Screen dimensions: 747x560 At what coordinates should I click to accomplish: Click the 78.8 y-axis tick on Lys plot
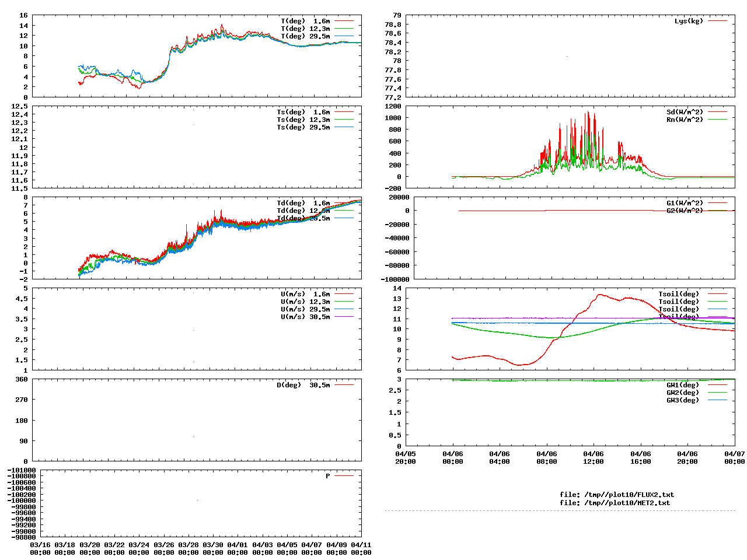393,24
